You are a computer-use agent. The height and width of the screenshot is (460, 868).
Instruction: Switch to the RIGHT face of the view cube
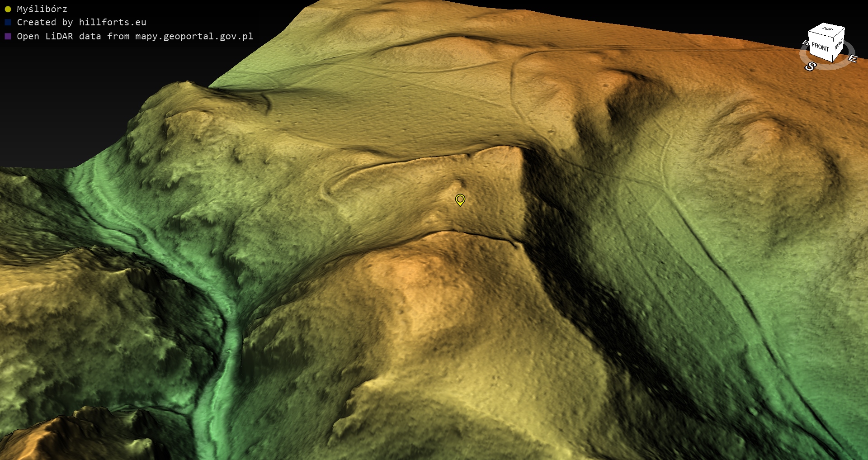coord(839,44)
